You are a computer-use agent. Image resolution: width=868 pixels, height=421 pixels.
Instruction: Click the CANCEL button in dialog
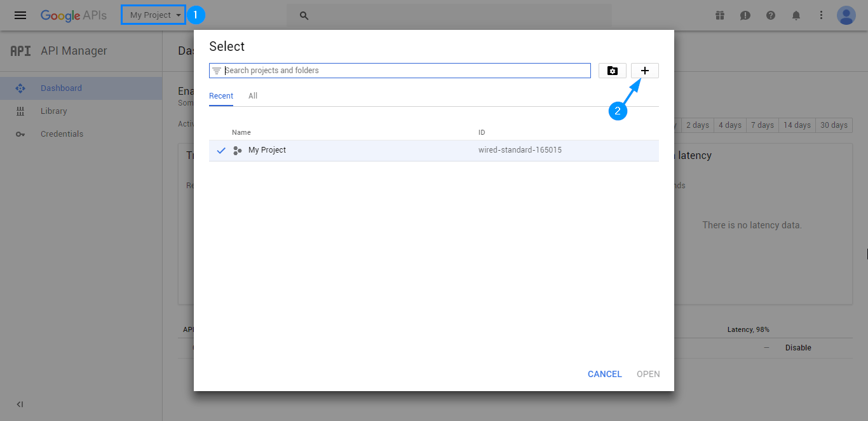pos(605,374)
